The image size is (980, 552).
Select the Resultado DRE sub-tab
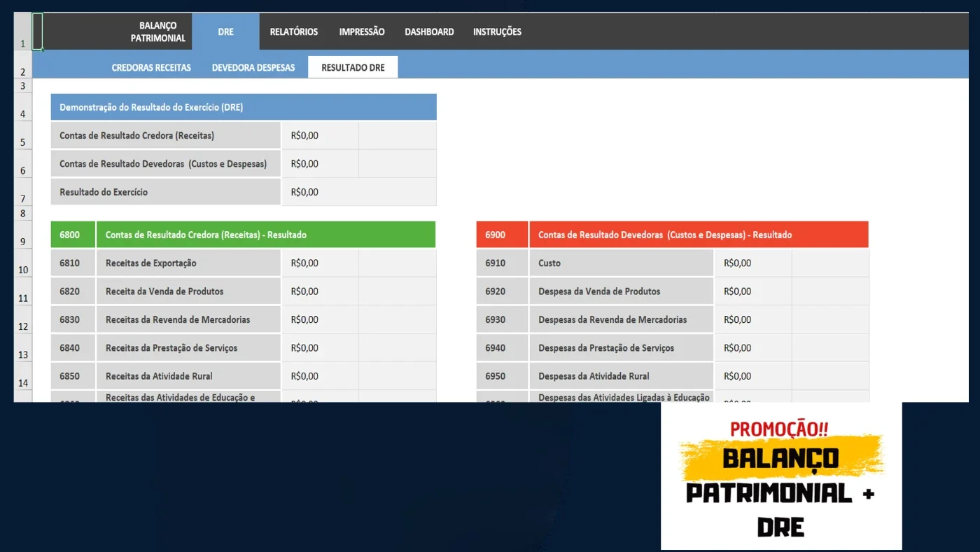click(353, 67)
